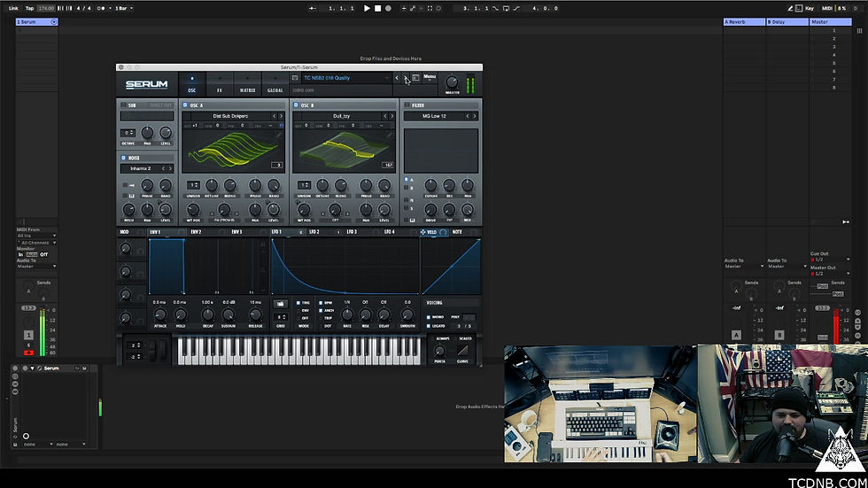Toggle filter routing for oscillator A
The width and height of the screenshot is (868, 488).
point(407,180)
